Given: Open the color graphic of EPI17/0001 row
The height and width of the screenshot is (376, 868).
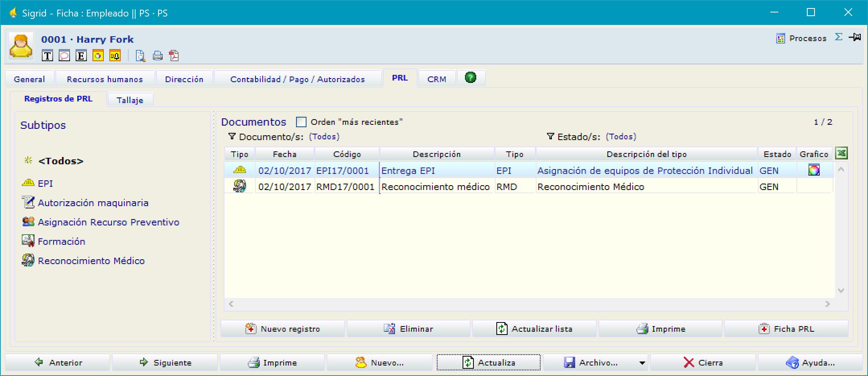Looking at the screenshot, I should click(814, 170).
